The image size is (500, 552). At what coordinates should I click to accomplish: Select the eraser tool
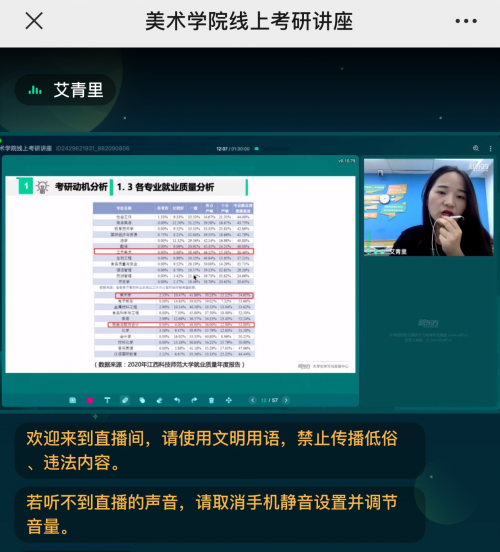(159, 400)
